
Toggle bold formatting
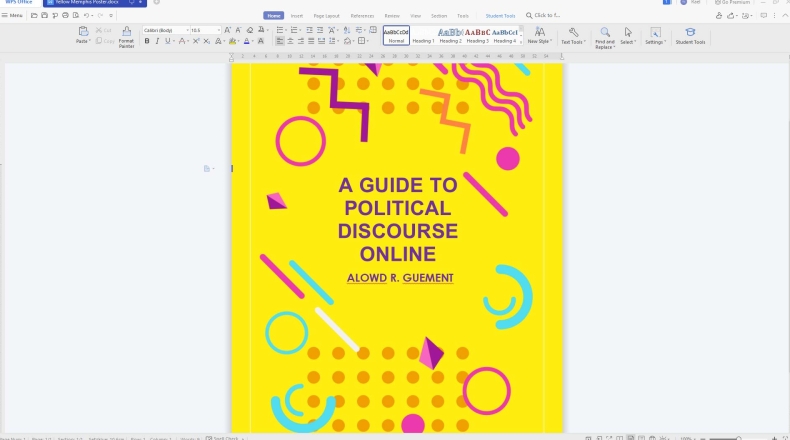(147, 41)
